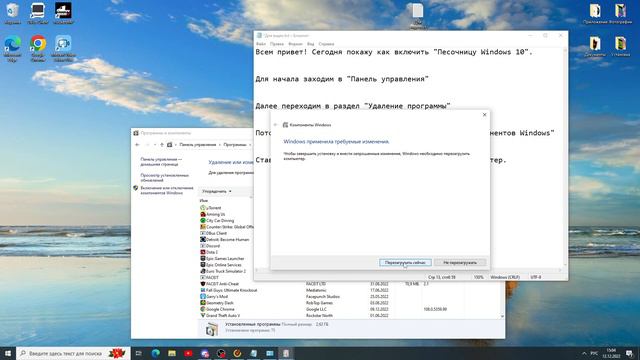This screenshot has height=360, width=640.
Task: Open the Фотографии folder on desktop
Action: pos(620,13)
